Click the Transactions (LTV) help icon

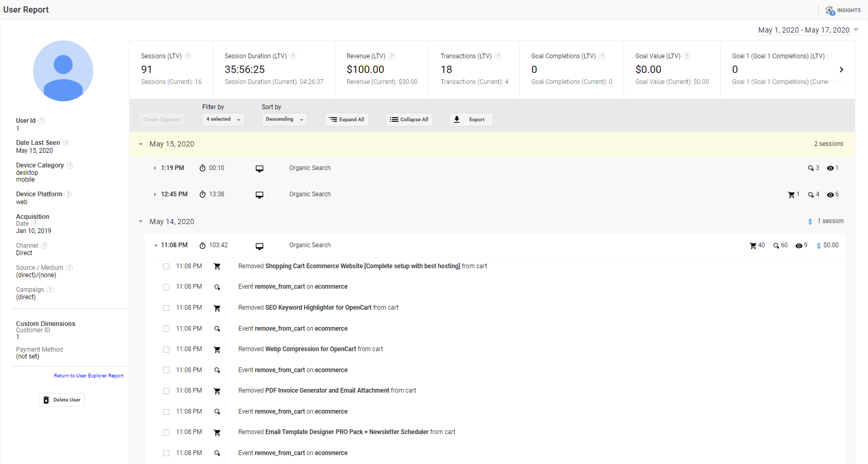pyautogui.click(x=498, y=56)
